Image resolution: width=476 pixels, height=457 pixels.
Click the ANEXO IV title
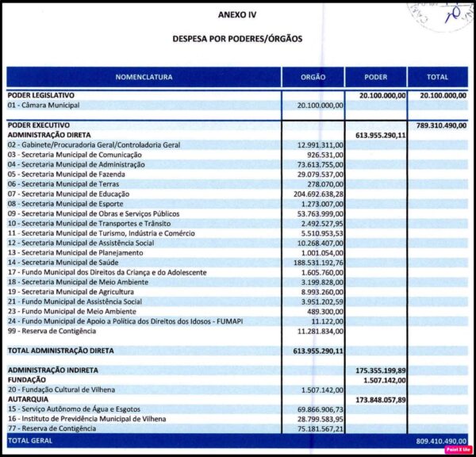237,15
